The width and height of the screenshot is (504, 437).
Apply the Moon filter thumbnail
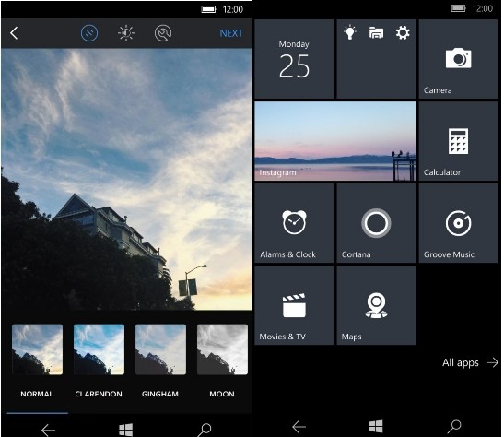tap(222, 349)
